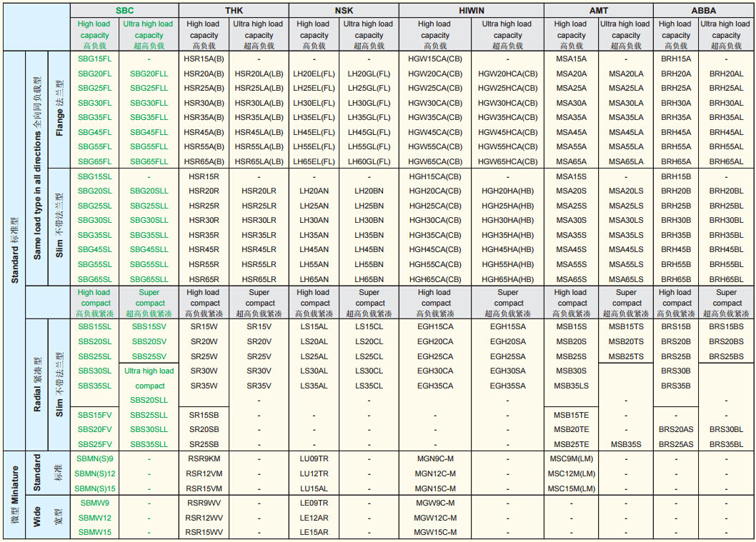
Task: Select the SBG15SL cell
Action: coord(94,176)
